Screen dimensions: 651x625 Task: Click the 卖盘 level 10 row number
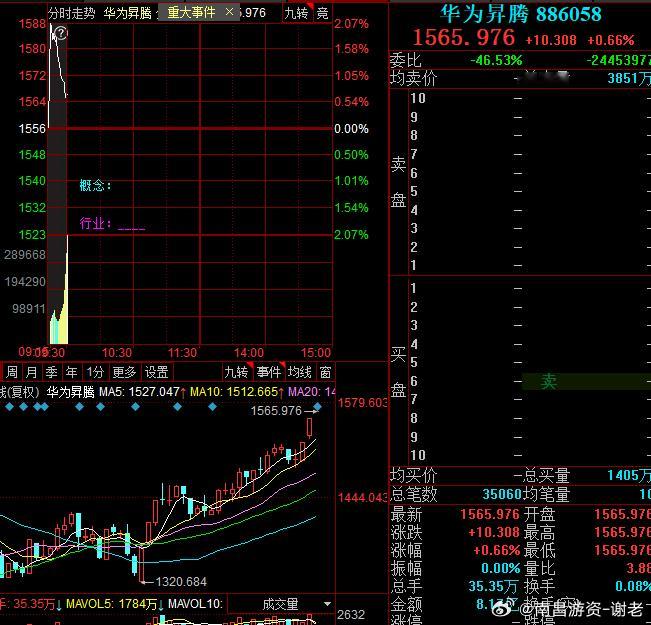(x=418, y=98)
